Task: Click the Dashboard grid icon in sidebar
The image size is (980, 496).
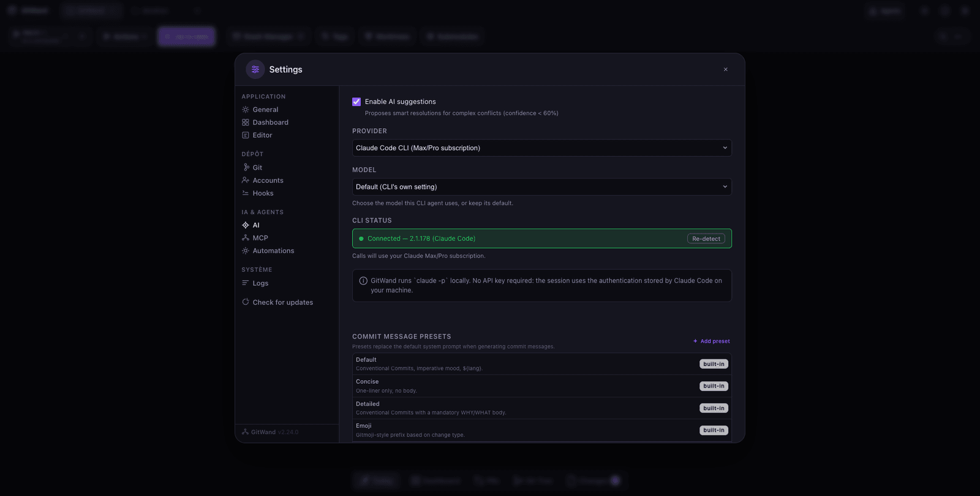Action: [246, 123]
